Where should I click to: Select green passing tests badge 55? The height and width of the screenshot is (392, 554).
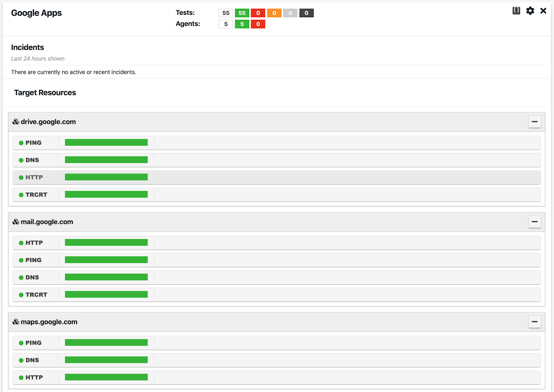242,13
